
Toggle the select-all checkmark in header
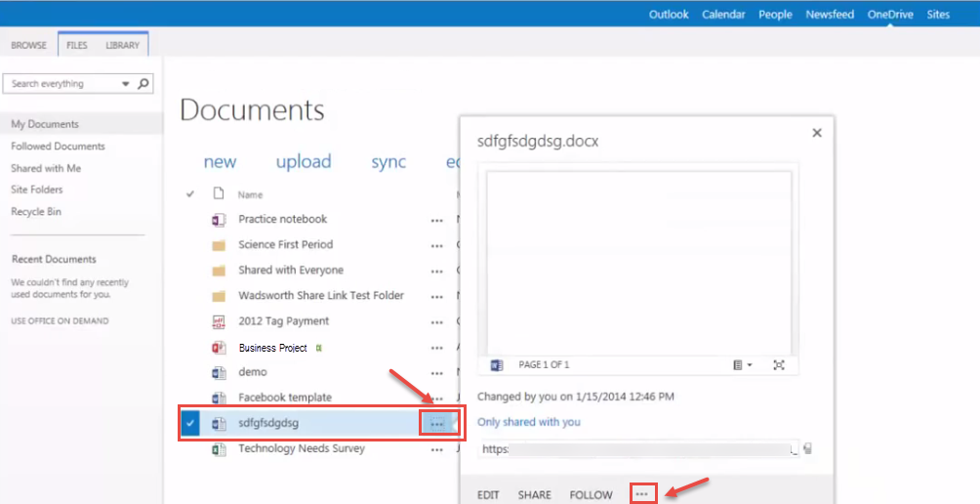pos(190,194)
